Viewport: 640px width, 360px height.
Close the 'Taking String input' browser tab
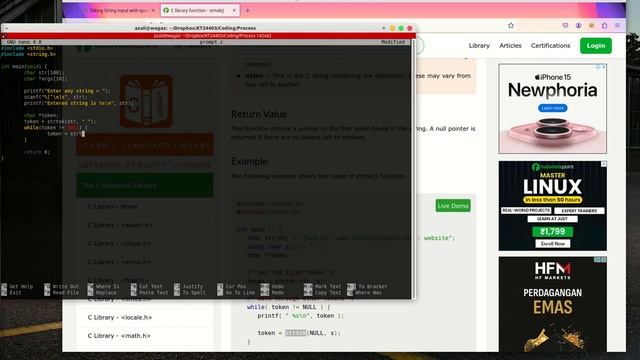click(x=153, y=10)
